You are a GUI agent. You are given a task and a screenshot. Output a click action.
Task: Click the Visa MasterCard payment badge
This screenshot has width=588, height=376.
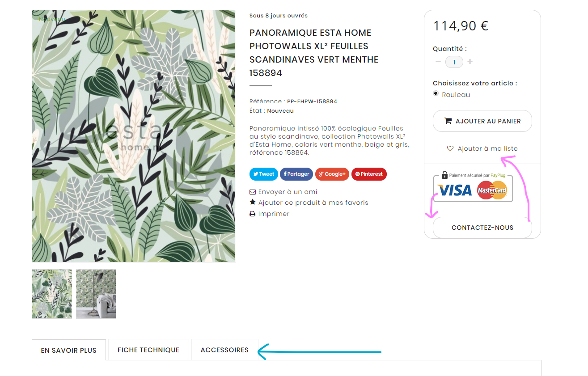[x=473, y=187]
